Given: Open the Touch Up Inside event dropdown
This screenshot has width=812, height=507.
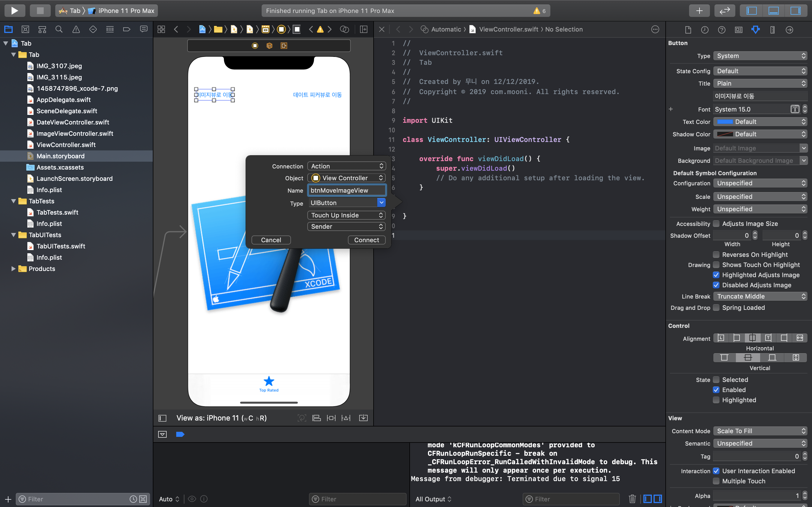Looking at the screenshot, I should [x=346, y=215].
